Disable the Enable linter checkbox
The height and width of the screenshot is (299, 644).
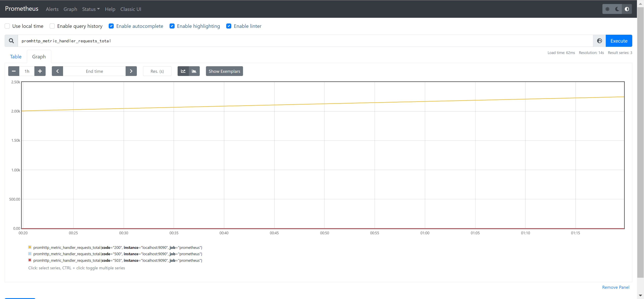[x=229, y=26]
